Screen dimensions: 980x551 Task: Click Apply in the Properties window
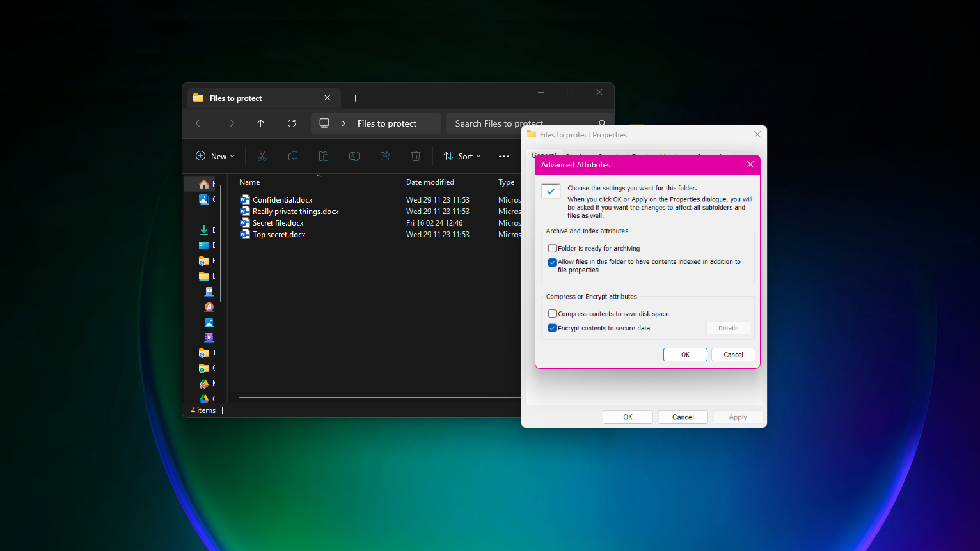pos(738,417)
